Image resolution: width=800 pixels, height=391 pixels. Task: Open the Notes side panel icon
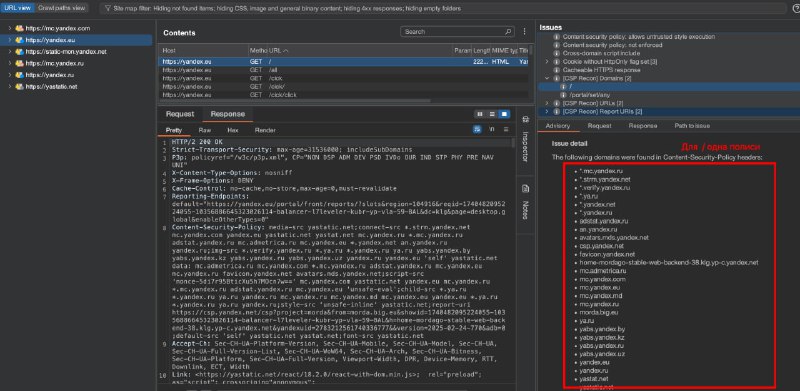(x=525, y=188)
